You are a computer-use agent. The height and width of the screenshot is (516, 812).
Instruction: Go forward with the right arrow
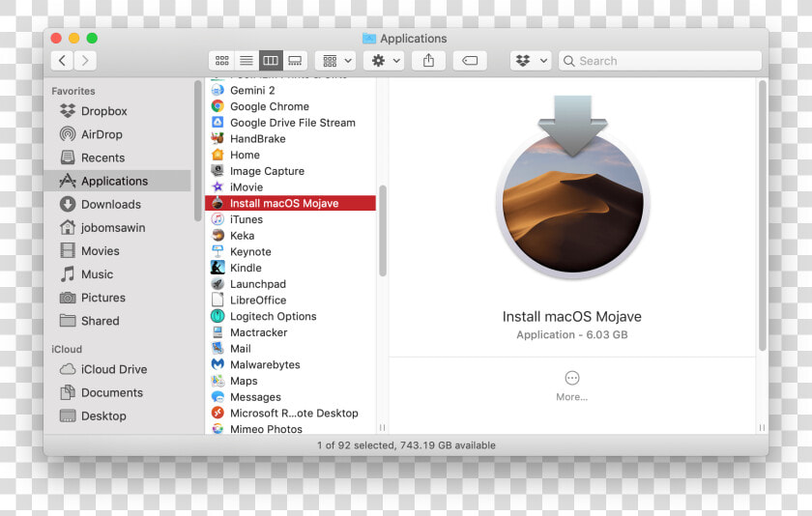(85, 61)
